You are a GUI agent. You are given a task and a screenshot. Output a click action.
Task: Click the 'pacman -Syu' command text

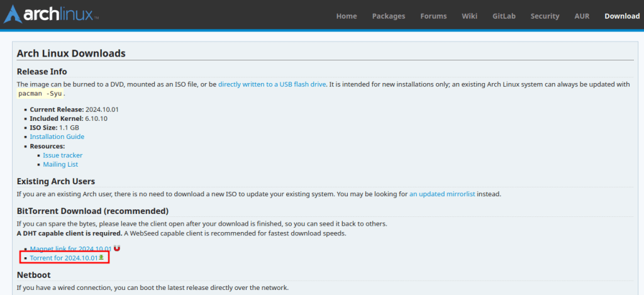point(40,94)
